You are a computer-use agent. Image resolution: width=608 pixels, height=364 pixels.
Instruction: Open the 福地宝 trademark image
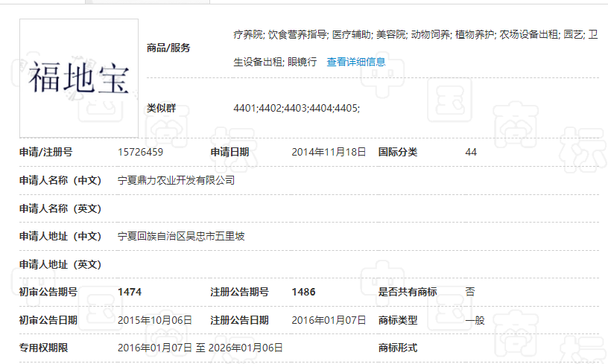[x=79, y=78]
